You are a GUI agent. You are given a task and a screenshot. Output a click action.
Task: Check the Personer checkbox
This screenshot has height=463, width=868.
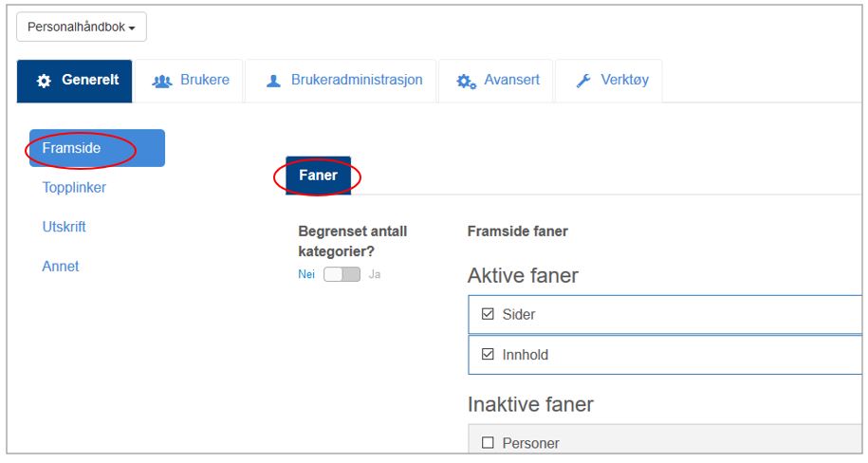488,442
